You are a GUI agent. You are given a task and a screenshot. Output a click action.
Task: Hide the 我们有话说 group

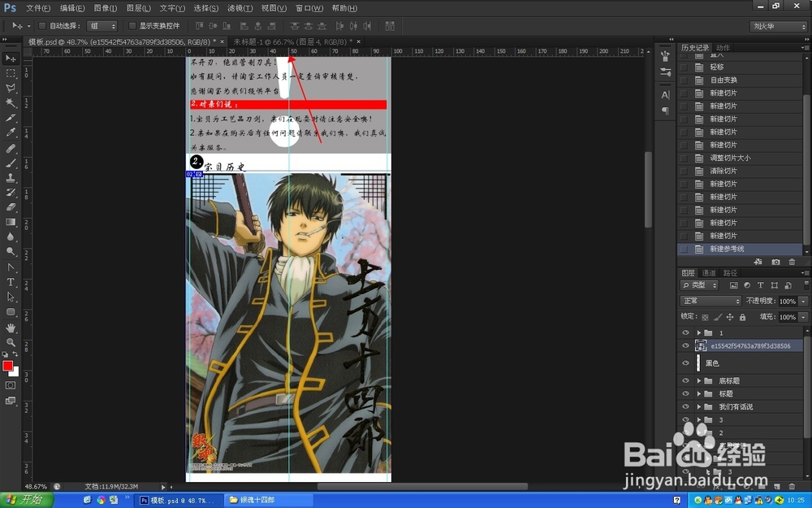coord(685,406)
